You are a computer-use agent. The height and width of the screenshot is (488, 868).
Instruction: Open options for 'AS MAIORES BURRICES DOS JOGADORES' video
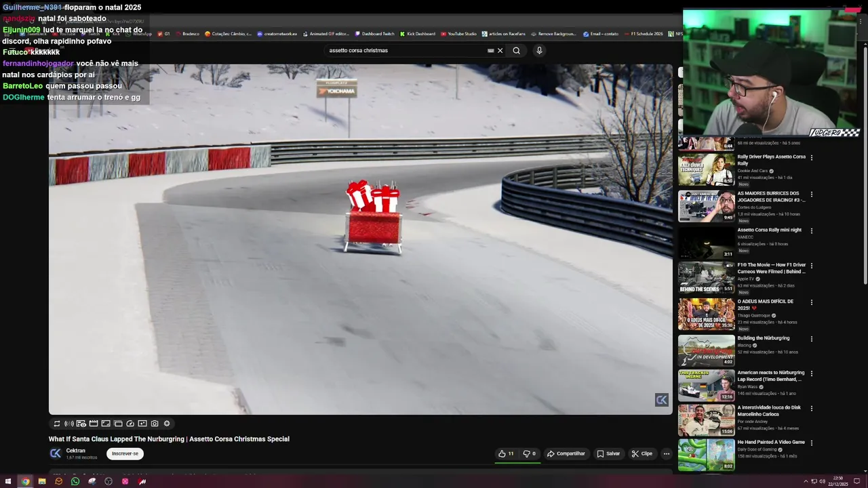click(x=812, y=195)
